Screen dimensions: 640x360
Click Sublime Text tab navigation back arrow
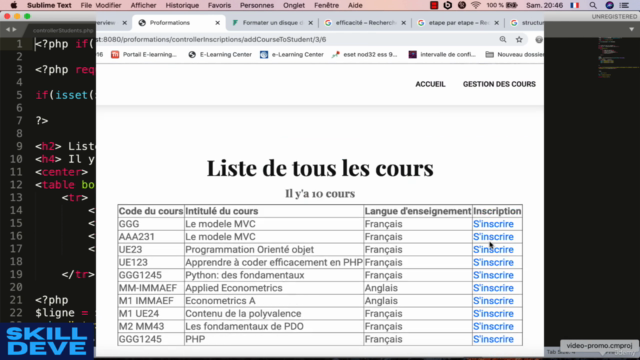tap(8, 29)
